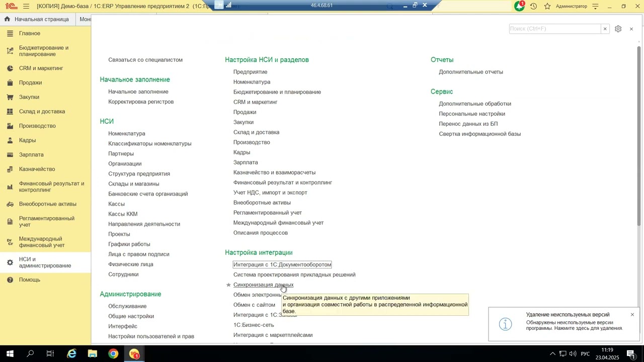Click the Поиск (Ctrl+F) search field
The height and width of the screenshot is (362, 644).
click(x=555, y=29)
